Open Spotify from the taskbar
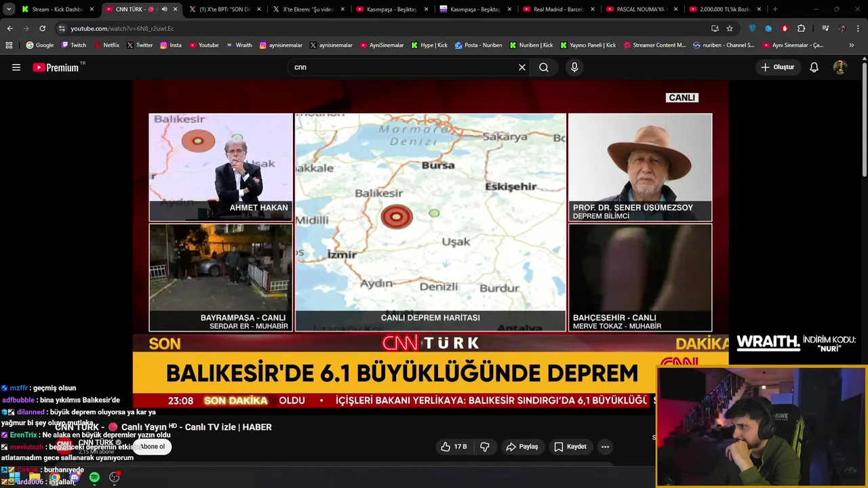868x488 pixels. click(94, 477)
